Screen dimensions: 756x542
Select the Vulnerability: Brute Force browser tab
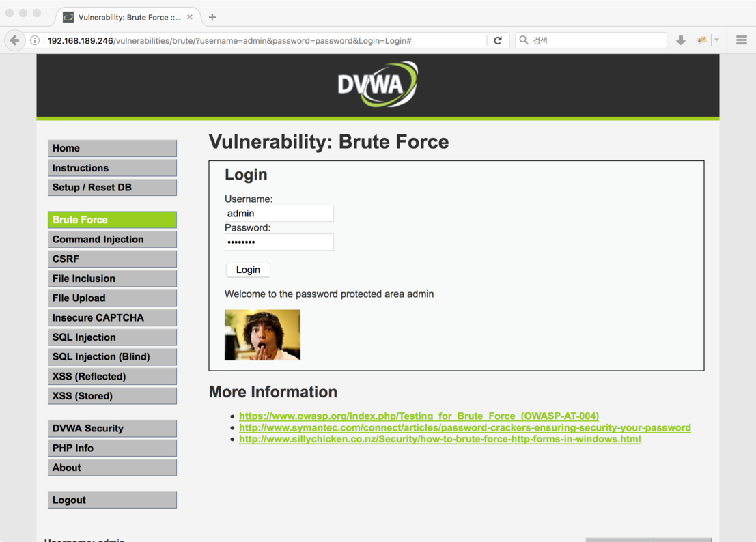coord(128,17)
